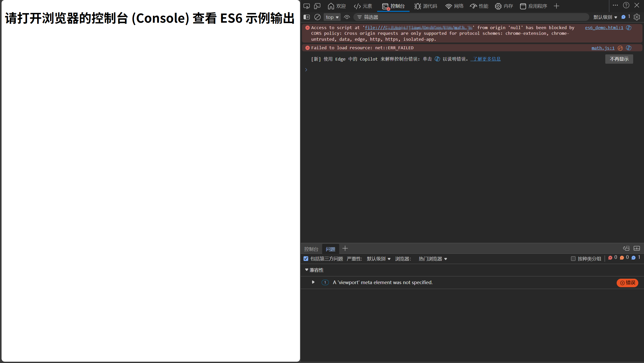Viewport: 644px width, 363px height.
Task: Enable the 按种类分组 checkbox
Action: coord(573,259)
